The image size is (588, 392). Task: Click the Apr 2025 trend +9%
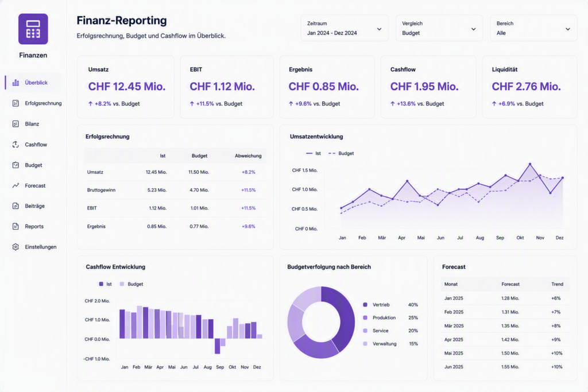556,340
